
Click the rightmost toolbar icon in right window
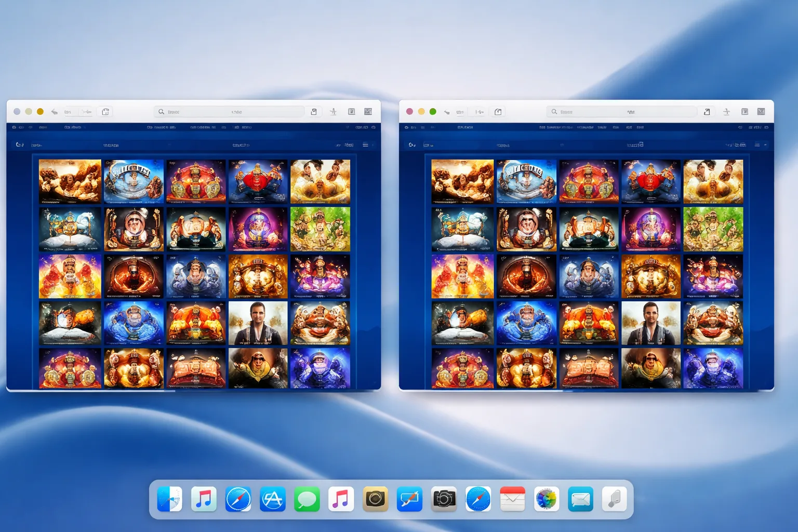coord(761,112)
